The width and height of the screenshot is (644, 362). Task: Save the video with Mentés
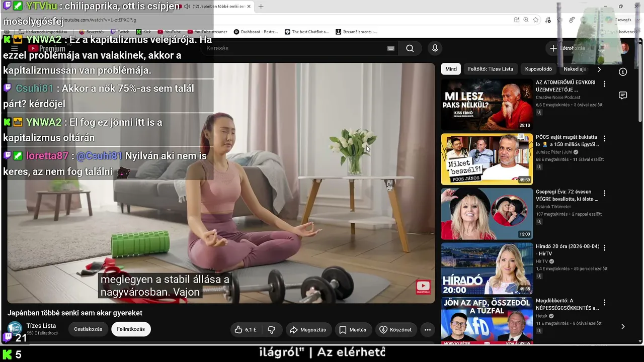(352, 330)
